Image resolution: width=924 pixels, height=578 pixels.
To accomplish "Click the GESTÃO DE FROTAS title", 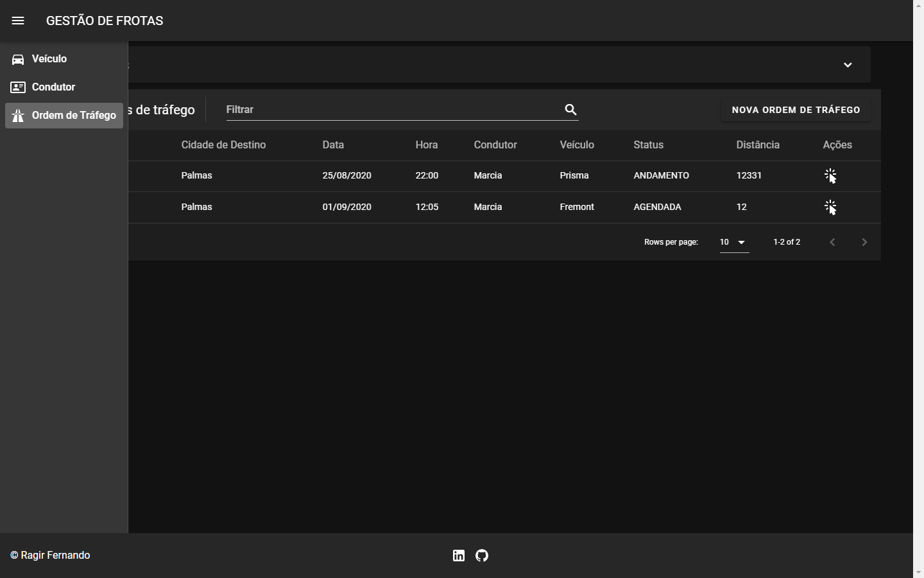I will [105, 21].
